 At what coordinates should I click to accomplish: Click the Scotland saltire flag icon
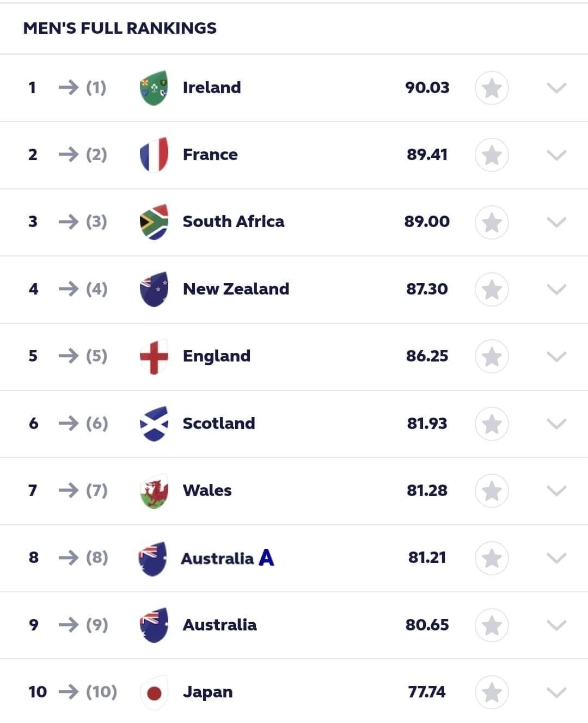154,424
